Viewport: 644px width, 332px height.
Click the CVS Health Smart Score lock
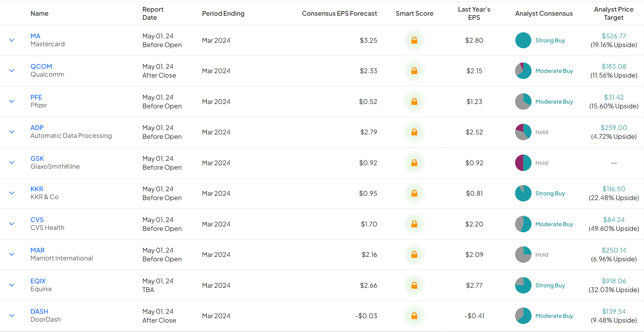(414, 224)
